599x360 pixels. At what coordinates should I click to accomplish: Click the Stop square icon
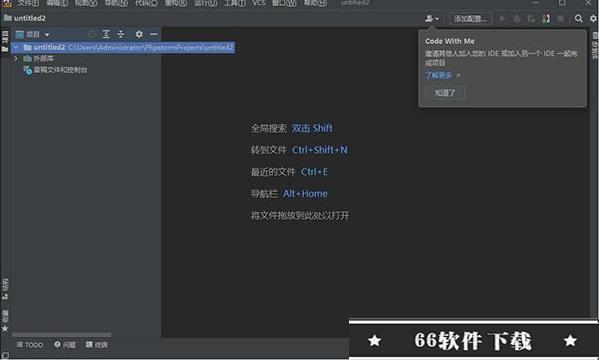point(560,18)
